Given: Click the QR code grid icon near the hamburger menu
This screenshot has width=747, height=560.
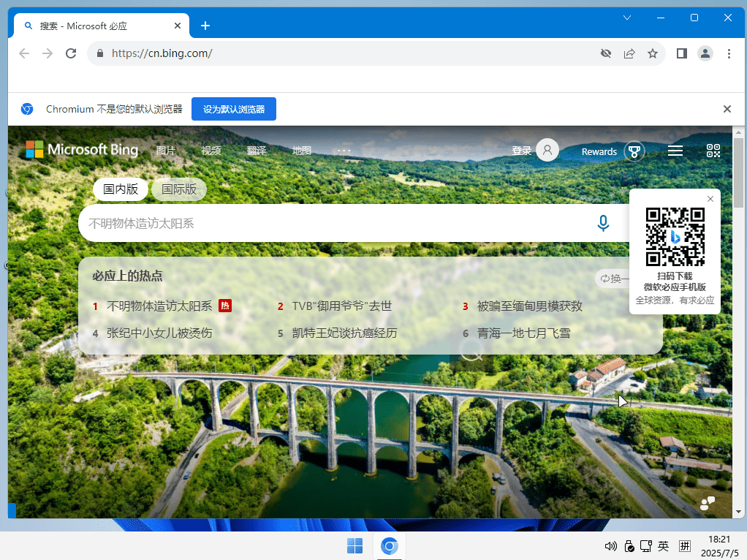Looking at the screenshot, I should 713,151.
